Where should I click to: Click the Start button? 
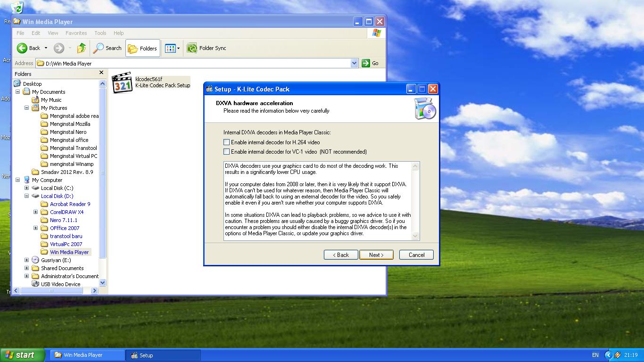click(23, 355)
